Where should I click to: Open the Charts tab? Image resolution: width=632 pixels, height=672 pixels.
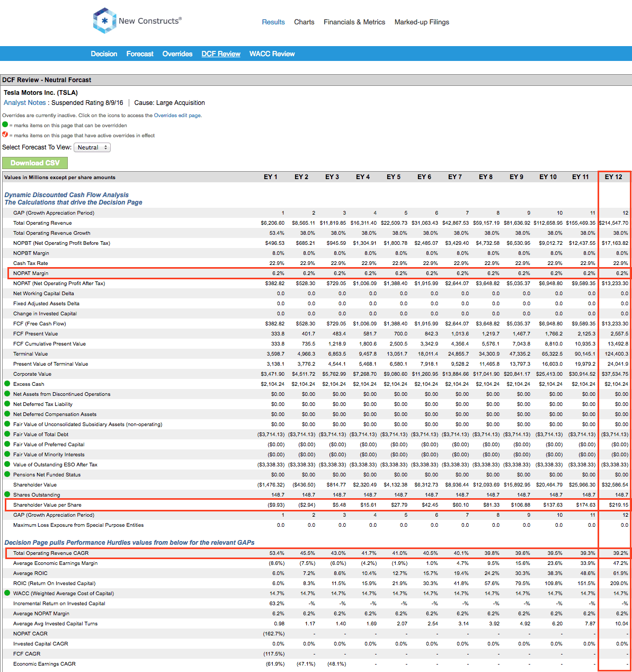point(304,22)
